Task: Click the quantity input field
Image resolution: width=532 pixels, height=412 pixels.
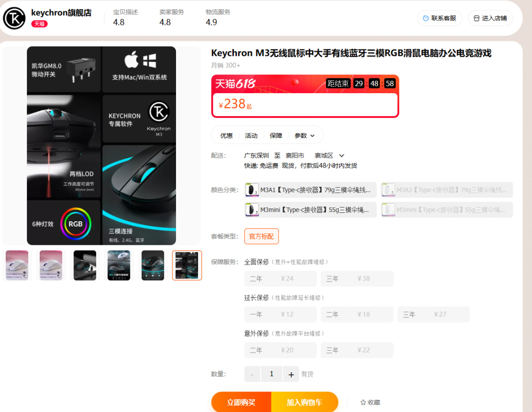Action: 272,374
